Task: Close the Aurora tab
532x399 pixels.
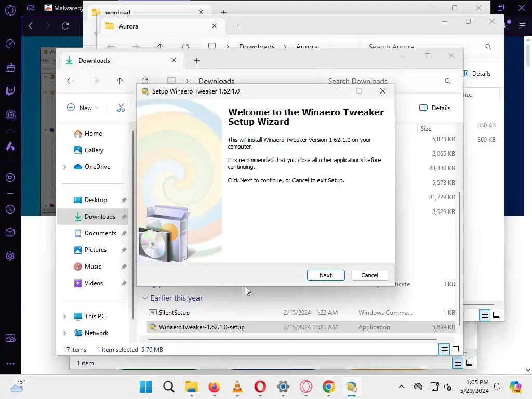Action: coord(215,26)
